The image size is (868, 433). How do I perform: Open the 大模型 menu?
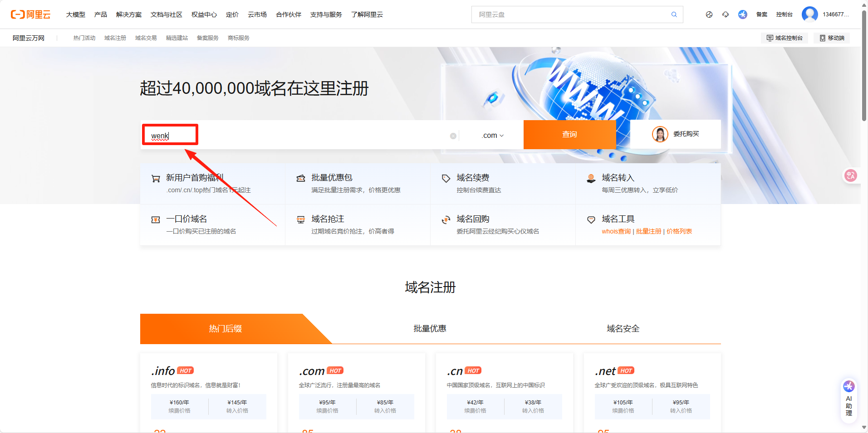[x=76, y=15]
